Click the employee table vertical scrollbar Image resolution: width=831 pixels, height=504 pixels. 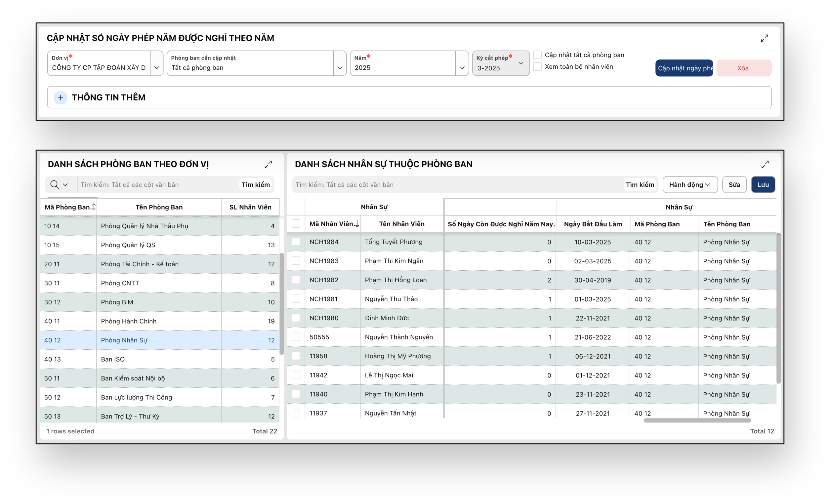pyautogui.click(x=778, y=308)
